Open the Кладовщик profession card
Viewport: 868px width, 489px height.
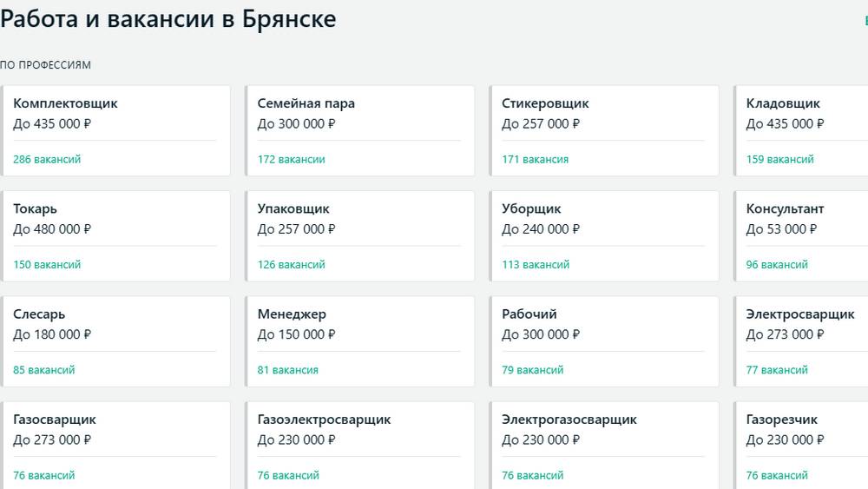801,130
